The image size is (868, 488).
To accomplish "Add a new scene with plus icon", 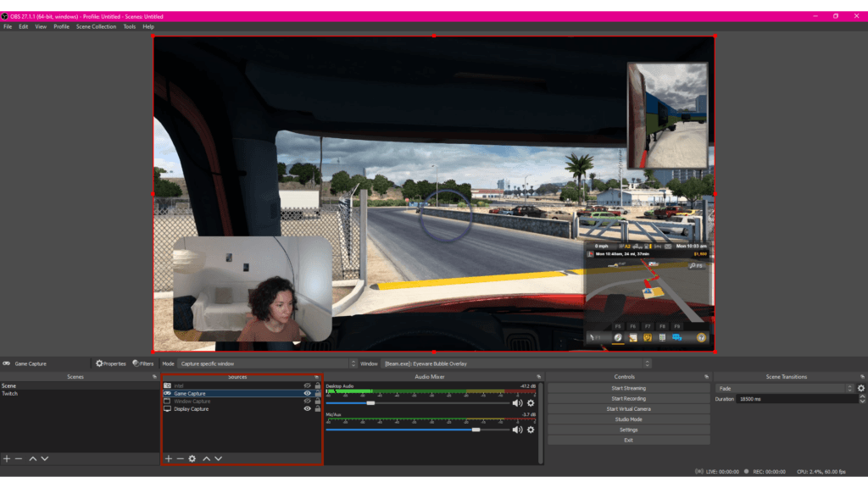I will pyautogui.click(x=7, y=458).
